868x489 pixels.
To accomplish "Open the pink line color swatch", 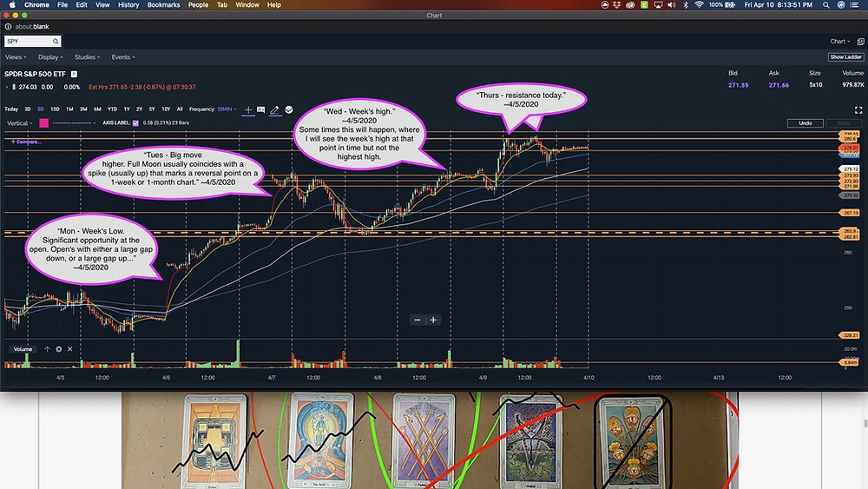I will [x=43, y=123].
